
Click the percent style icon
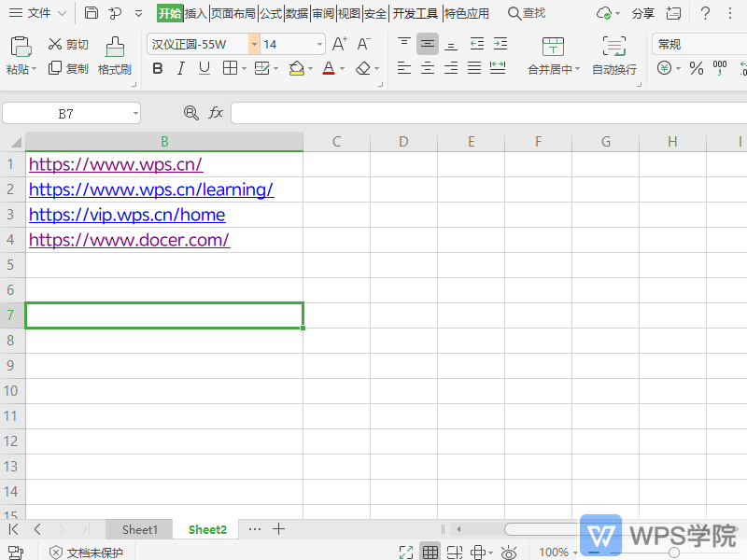pos(696,69)
